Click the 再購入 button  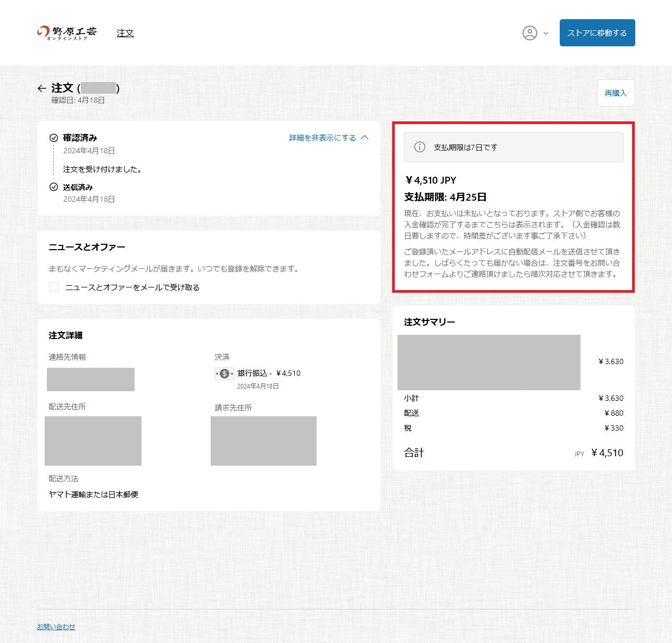pyautogui.click(x=616, y=93)
